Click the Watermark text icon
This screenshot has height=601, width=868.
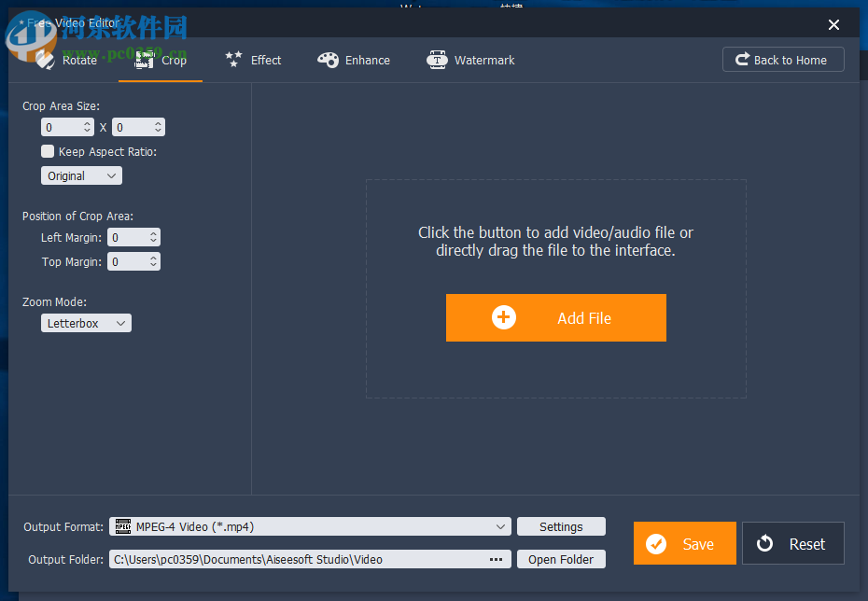(x=437, y=59)
